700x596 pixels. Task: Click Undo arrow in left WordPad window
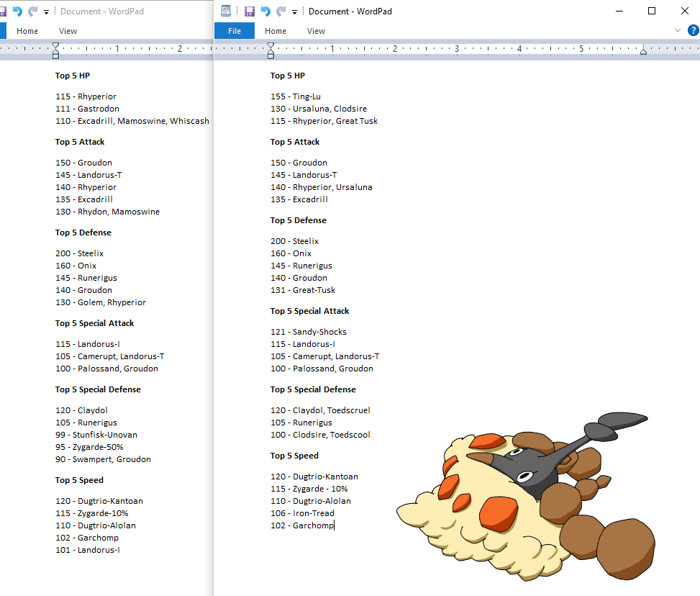tap(17, 12)
